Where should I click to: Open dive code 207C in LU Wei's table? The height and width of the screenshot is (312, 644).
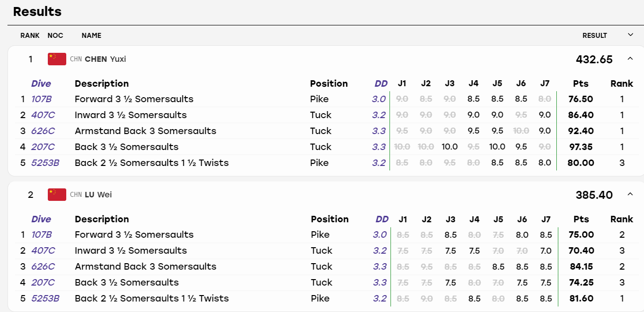click(43, 282)
